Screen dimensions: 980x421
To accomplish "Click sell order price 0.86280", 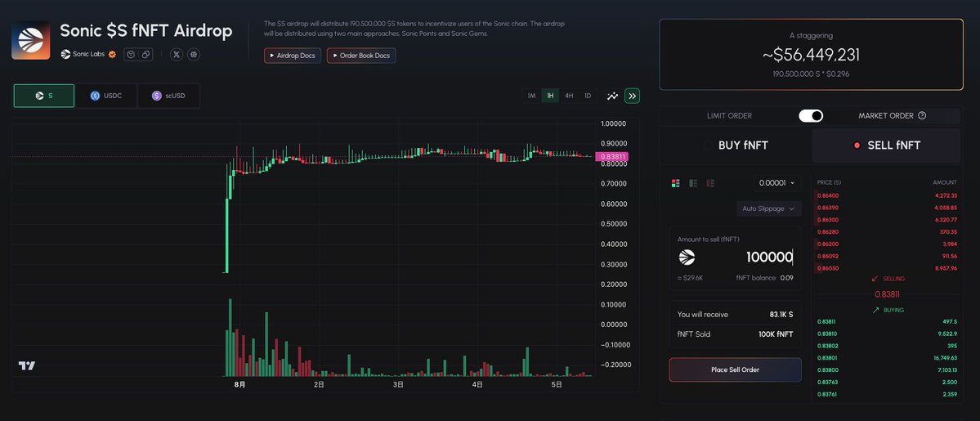I will point(827,232).
